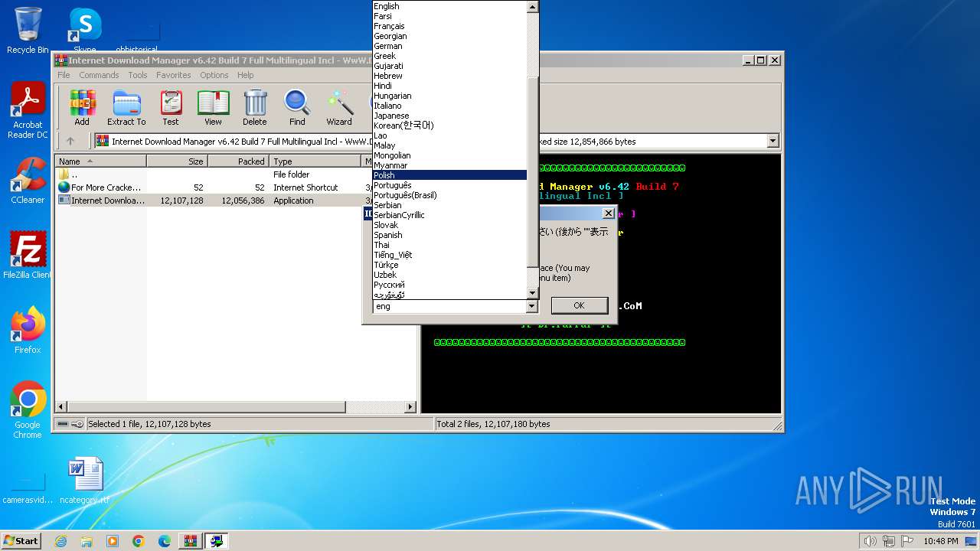Select English in the language list
980x551 pixels.
pos(450,6)
